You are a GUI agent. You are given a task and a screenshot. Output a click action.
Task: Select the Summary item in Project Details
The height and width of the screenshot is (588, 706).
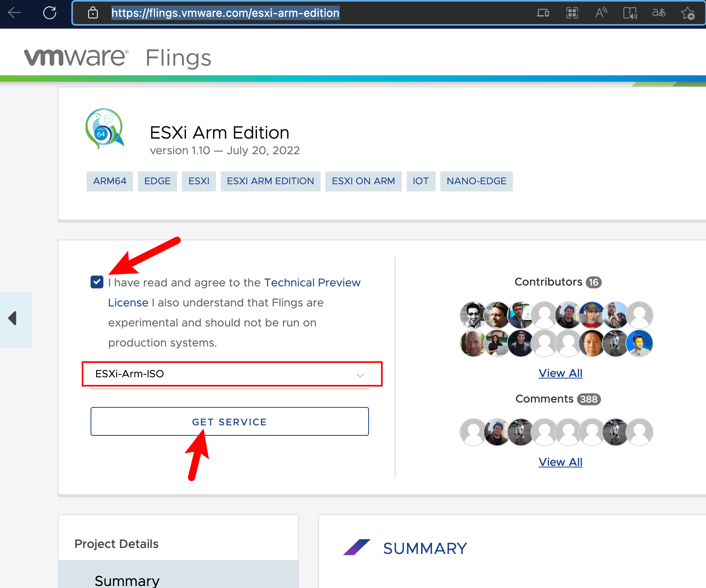tap(178, 574)
